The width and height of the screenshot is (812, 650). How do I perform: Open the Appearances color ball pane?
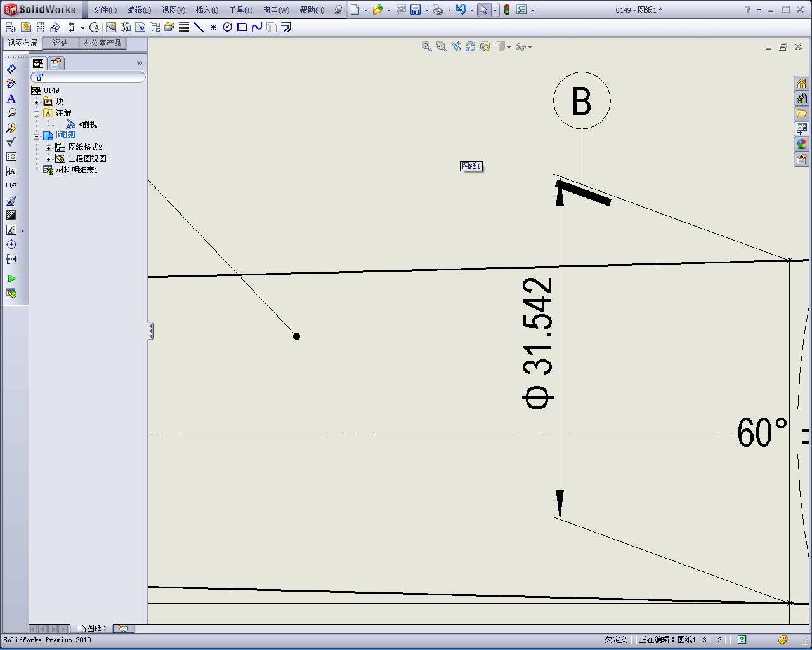click(801, 144)
